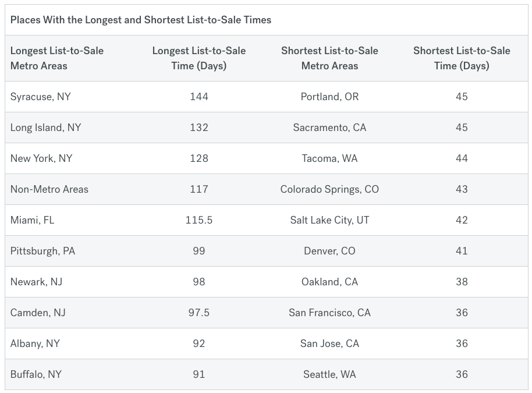The height and width of the screenshot is (393, 532).
Task: Click the 144 days value
Action: tap(199, 97)
